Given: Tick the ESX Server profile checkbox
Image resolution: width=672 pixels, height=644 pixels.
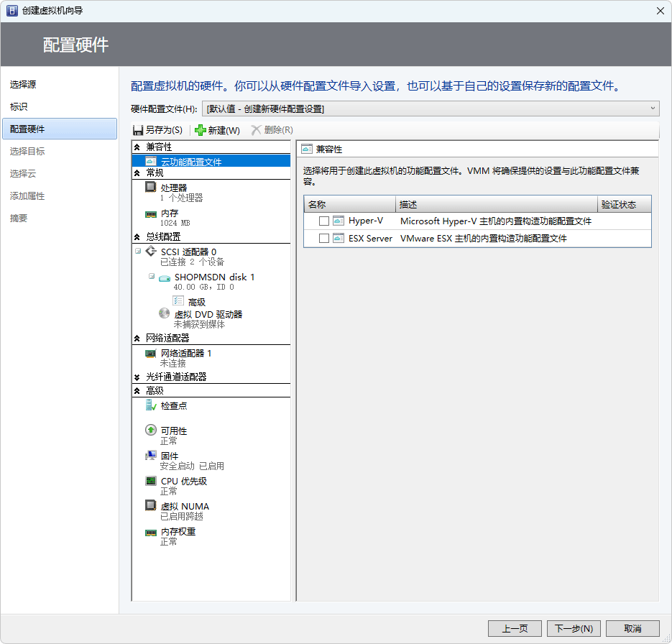Looking at the screenshot, I should pos(324,238).
